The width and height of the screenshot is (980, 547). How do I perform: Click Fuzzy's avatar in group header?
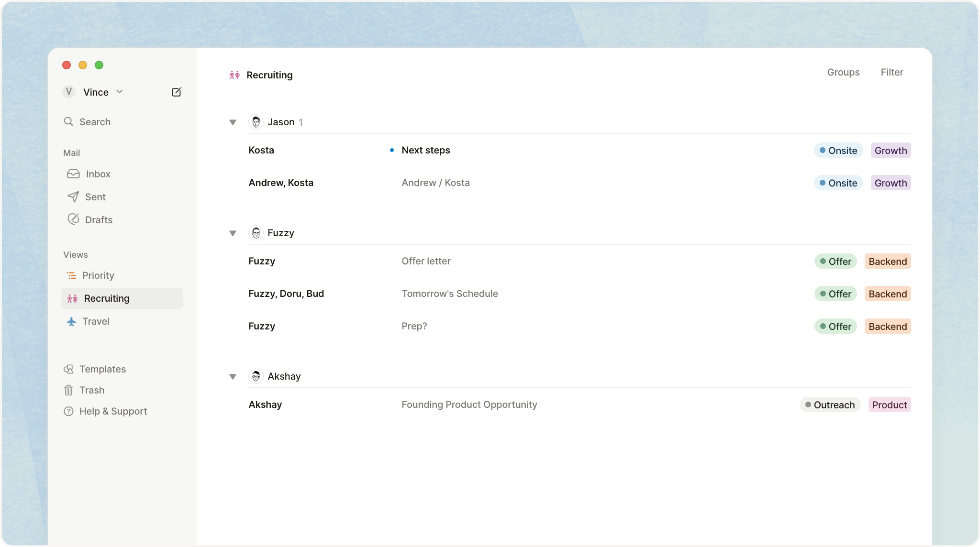tap(256, 233)
